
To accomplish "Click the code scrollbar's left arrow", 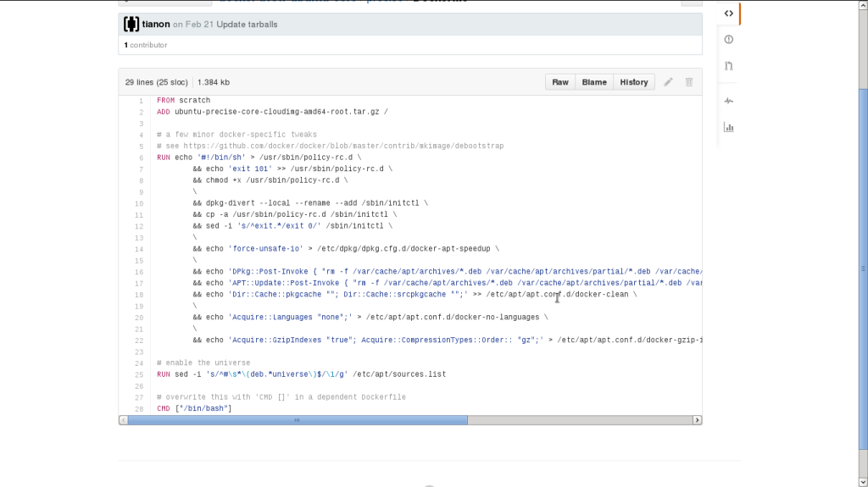I will [x=124, y=420].
